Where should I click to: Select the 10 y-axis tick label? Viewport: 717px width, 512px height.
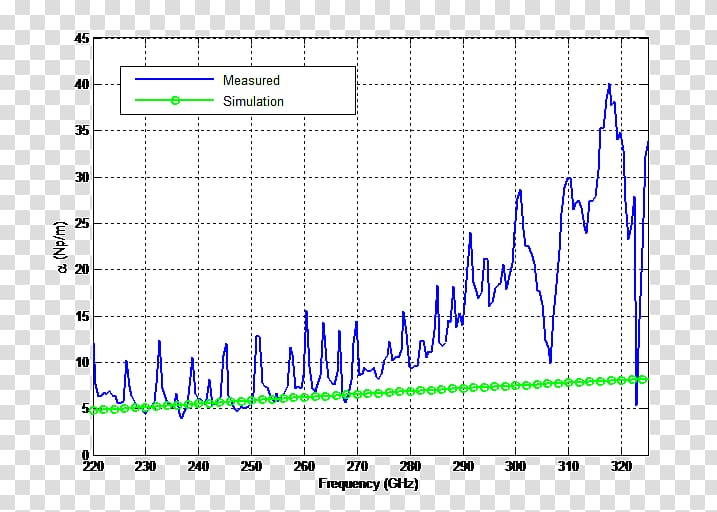click(x=81, y=363)
